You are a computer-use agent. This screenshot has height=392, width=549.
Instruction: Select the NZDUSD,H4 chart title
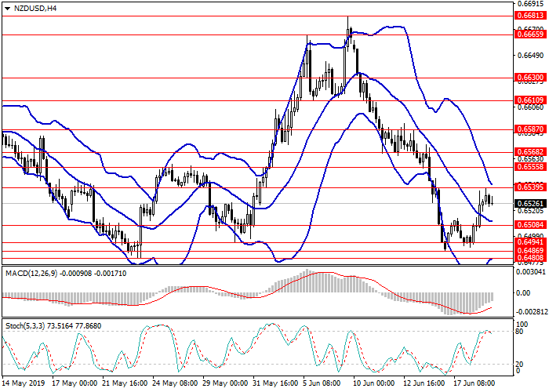pyautogui.click(x=35, y=9)
